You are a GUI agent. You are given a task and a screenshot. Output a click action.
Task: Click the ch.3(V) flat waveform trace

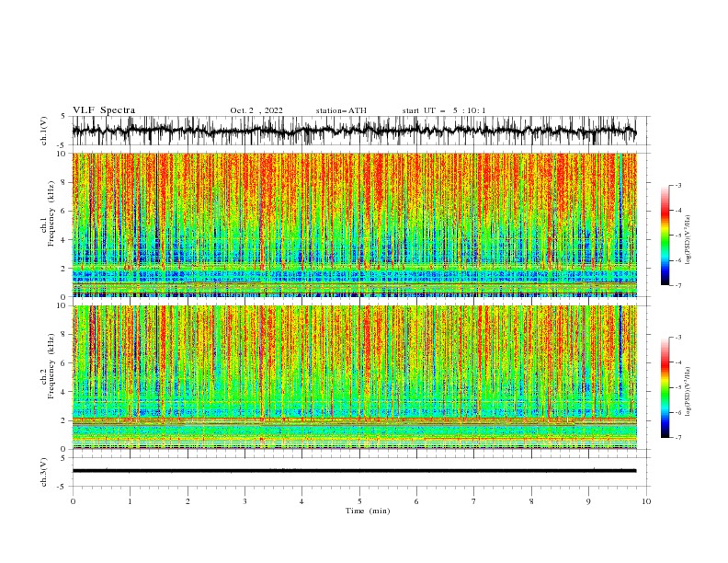[354, 471]
